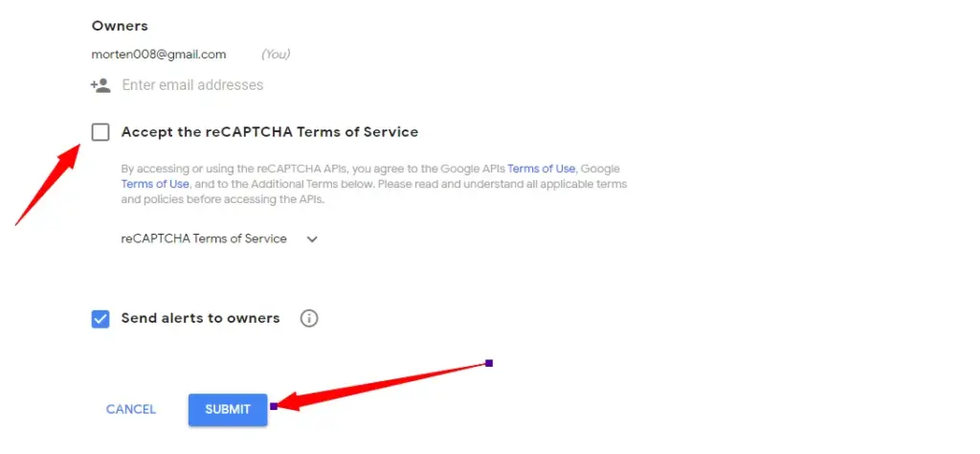
Task: Click the SUBMIT button
Action: click(x=228, y=410)
